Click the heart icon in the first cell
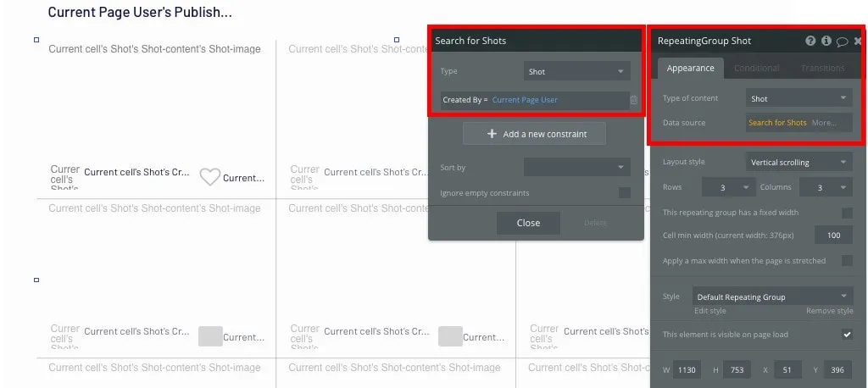This screenshot has height=388, width=868. [x=209, y=177]
